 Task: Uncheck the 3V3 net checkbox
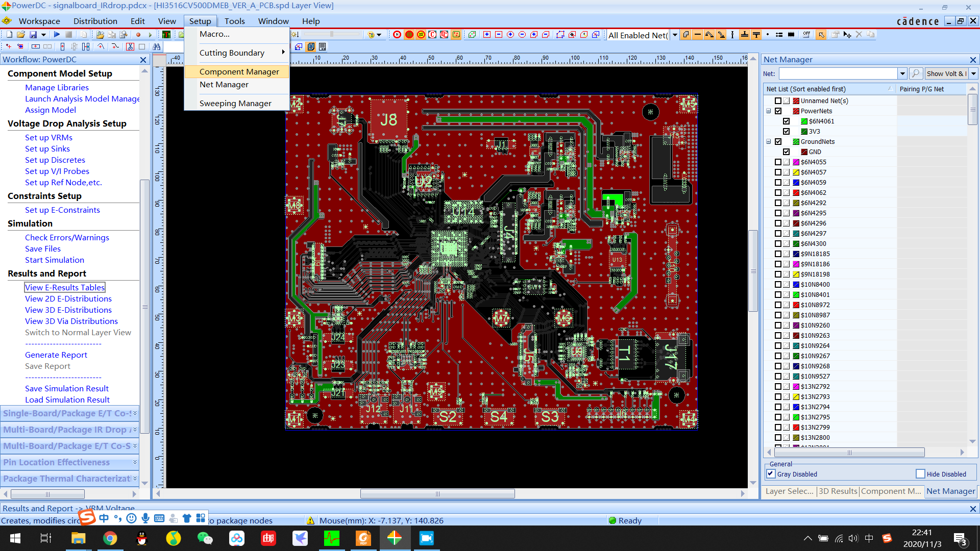tap(787, 131)
